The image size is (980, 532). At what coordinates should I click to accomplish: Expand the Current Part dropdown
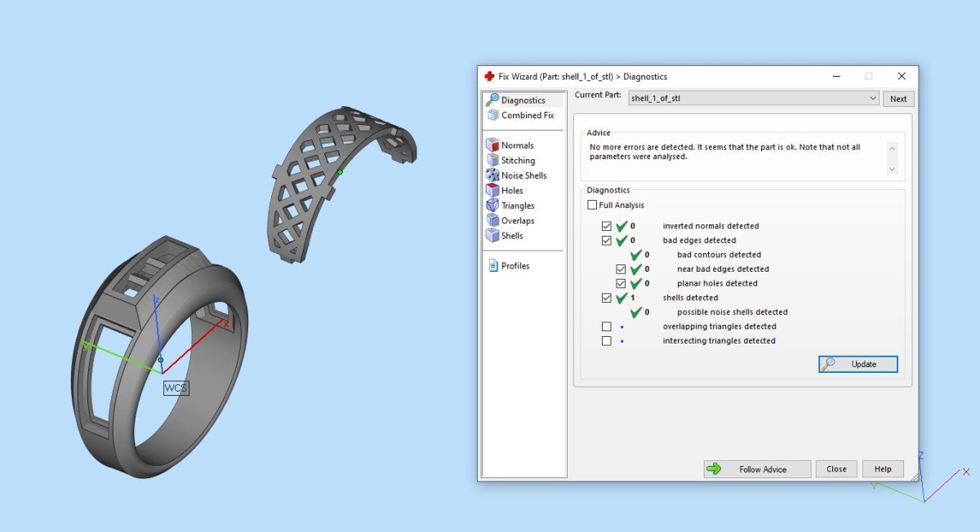[872, 99]
